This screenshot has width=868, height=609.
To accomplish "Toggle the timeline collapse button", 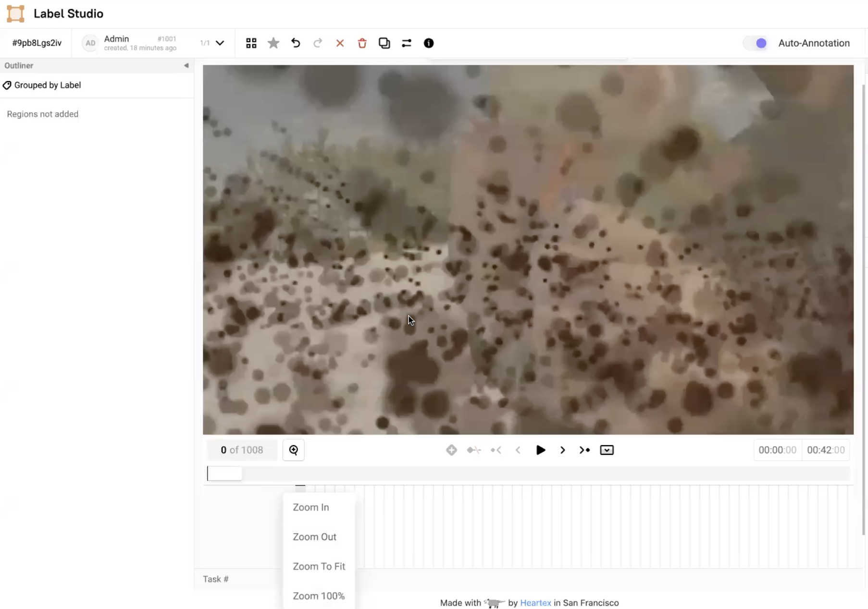I will (607, 450).
